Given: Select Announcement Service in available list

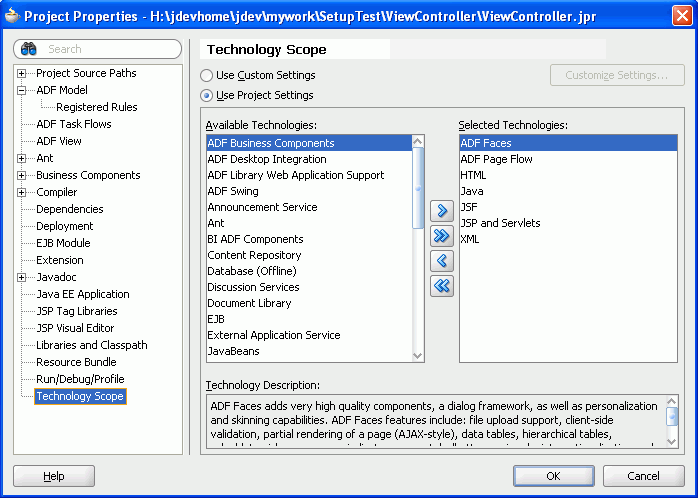Looking at the screenshot, I should pyautogui.click(x=309, y=207).
